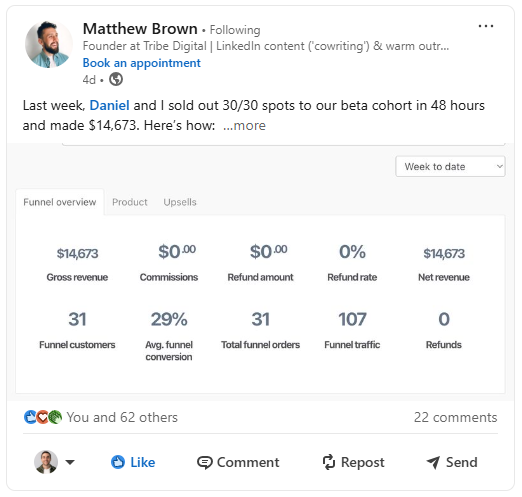Switch to the Product tab
The height and width of the screenshot is (497, 522).
coord(130,202)
